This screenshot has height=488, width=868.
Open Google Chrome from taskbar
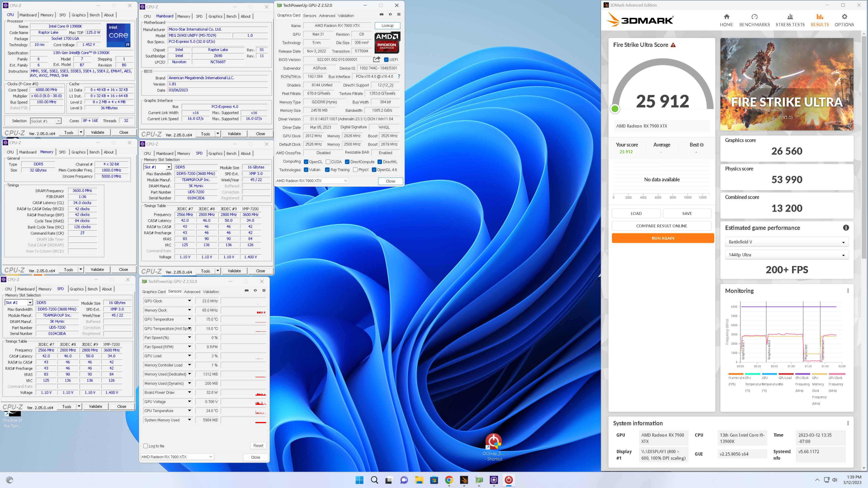(449, 480)
